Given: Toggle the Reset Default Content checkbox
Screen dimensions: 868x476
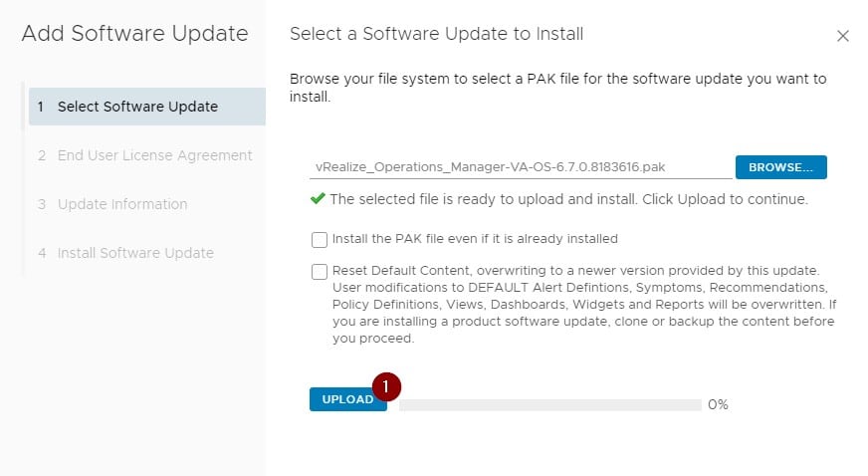Looking at the screenshot, I should [320, 271].
